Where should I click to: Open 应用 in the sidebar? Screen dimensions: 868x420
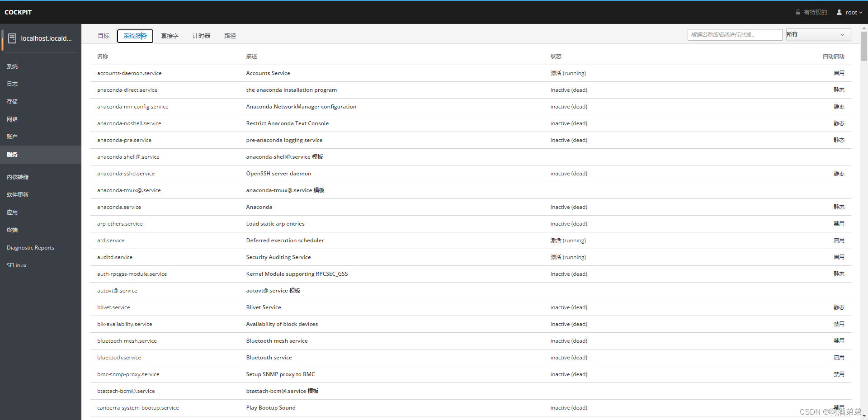tap(41, 212)
